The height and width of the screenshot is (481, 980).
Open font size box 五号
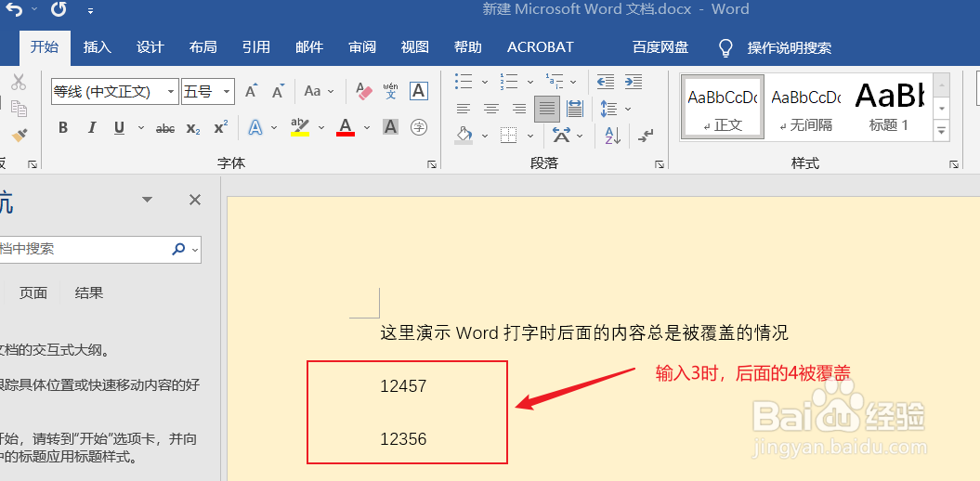(x=207, y=92)
